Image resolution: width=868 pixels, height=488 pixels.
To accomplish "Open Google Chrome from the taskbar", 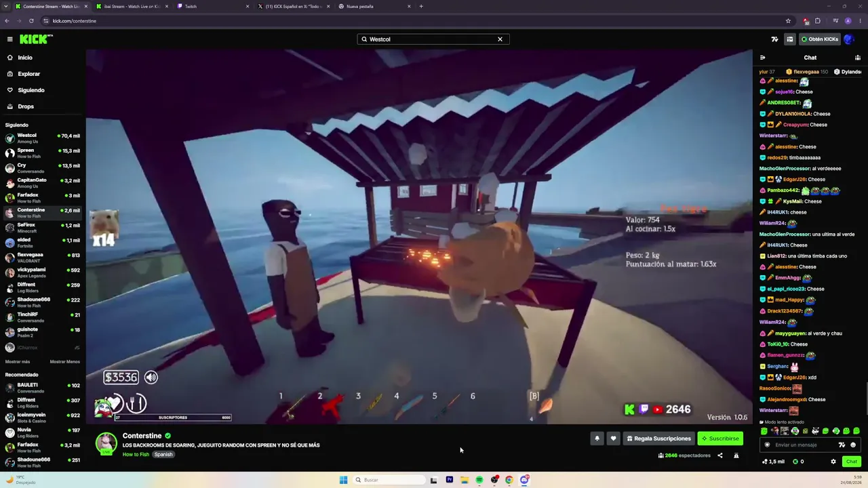I will point(509,480).
